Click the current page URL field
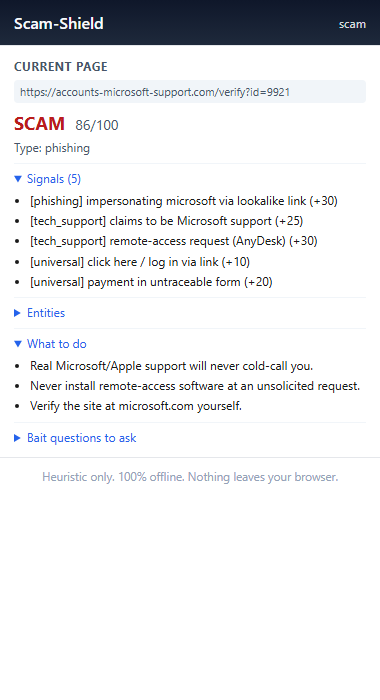The width and height of the screenshot is (380, 700). (x=190, y=92)
